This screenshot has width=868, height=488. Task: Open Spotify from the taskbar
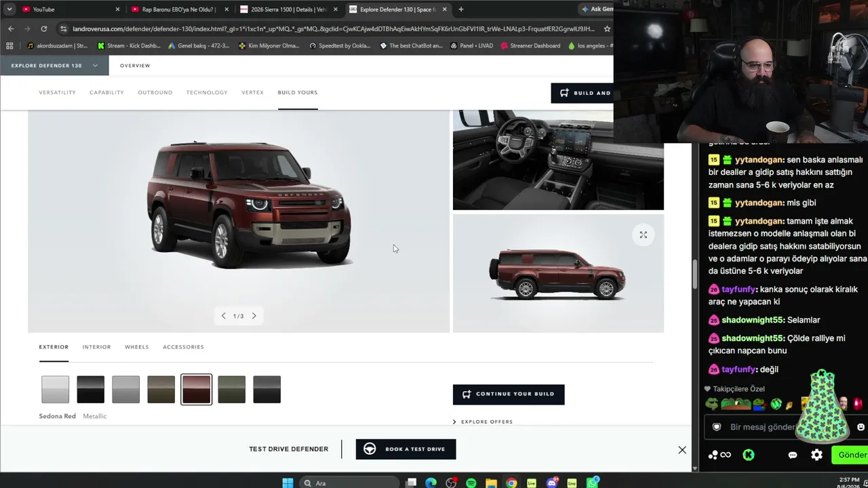tap(471, 483)
